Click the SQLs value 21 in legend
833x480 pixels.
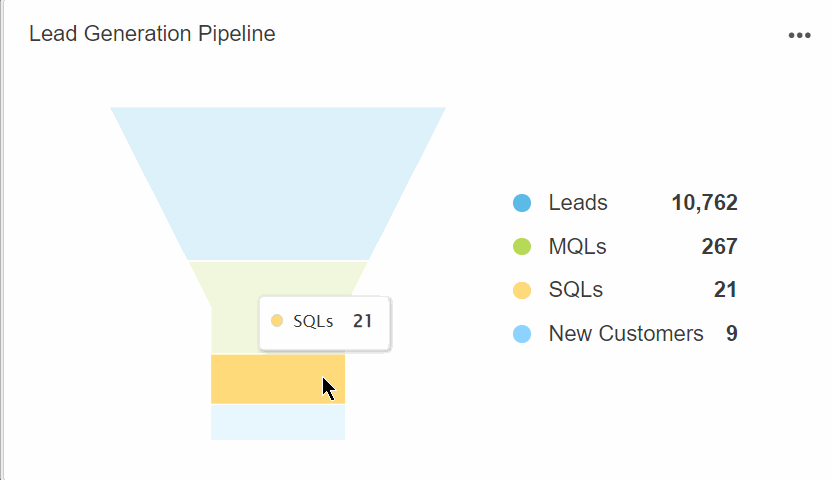click(x=725, y=291)
